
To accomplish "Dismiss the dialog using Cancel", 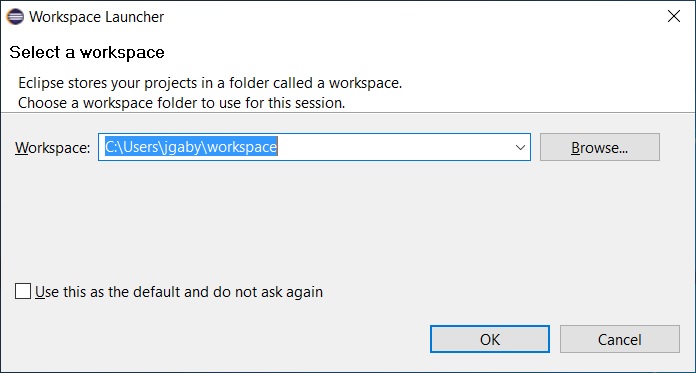I will pyautogui.click(x=620, y=339).
